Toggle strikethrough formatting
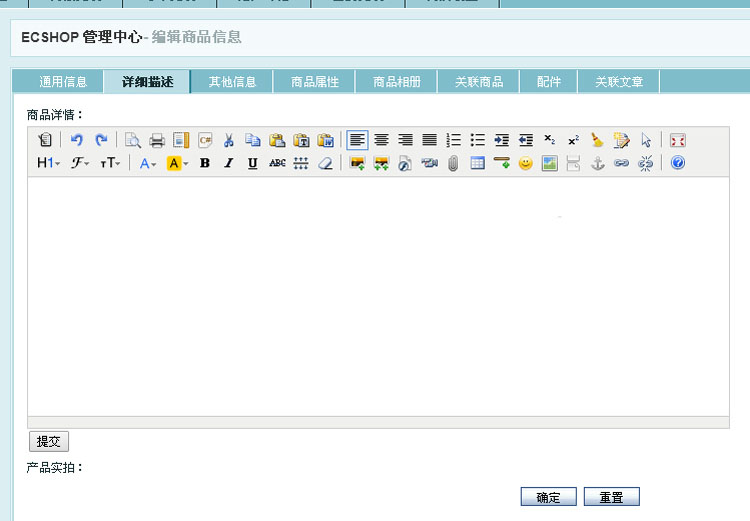The width and height of the screenshot is (750, 521). pyautogui.click(x=277, y=163)
